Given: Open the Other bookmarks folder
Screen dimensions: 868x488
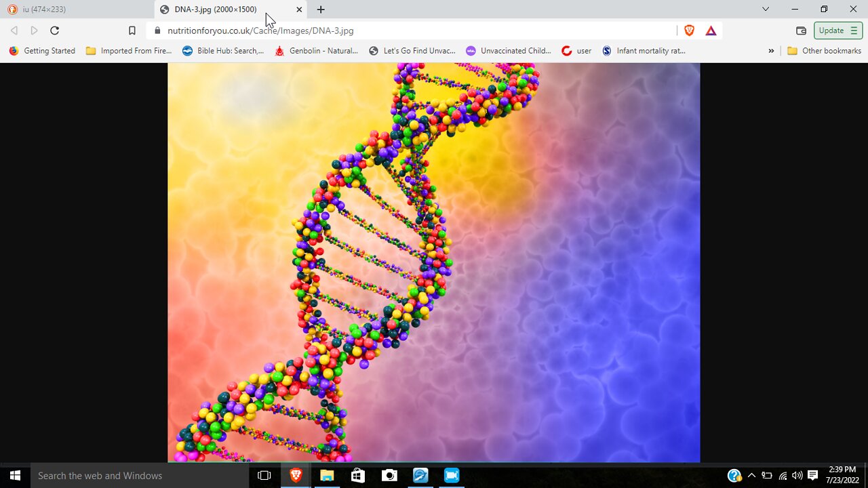Looking at the screenshot, I should [x=824, y=51].
